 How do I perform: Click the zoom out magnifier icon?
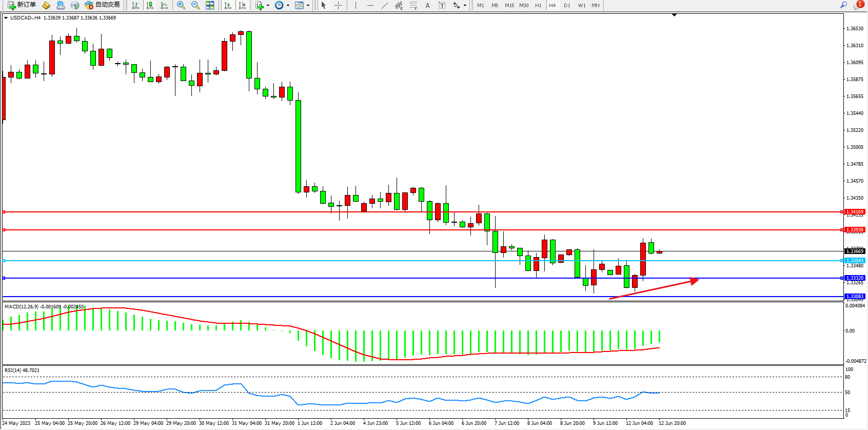pos(195,5)
